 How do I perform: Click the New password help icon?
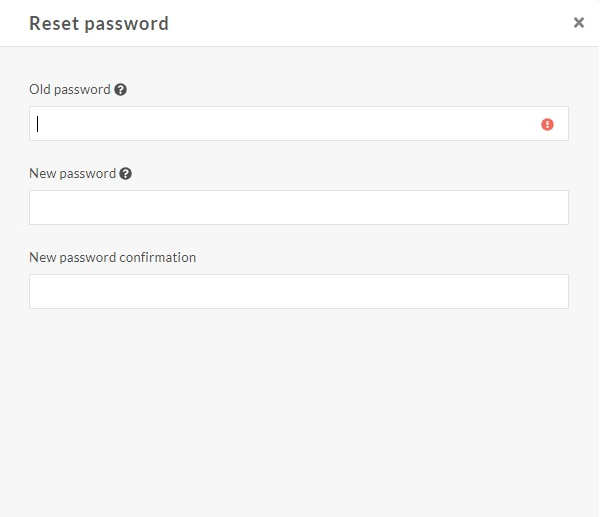(x=126, y=174)
